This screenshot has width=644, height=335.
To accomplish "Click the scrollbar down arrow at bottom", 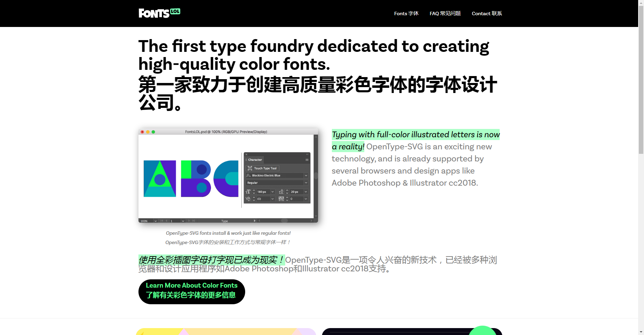I will click(641, 332).
